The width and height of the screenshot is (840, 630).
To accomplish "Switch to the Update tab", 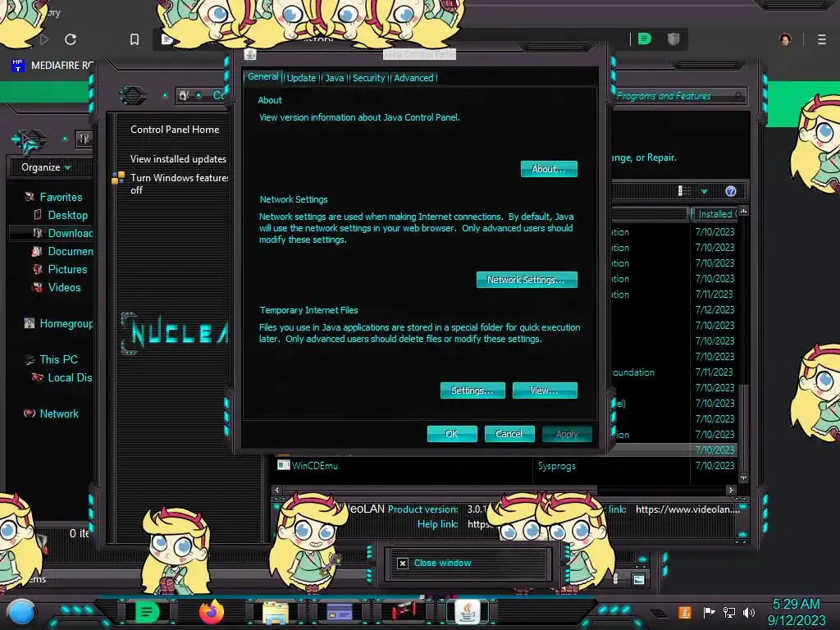I will click(301, 78).
